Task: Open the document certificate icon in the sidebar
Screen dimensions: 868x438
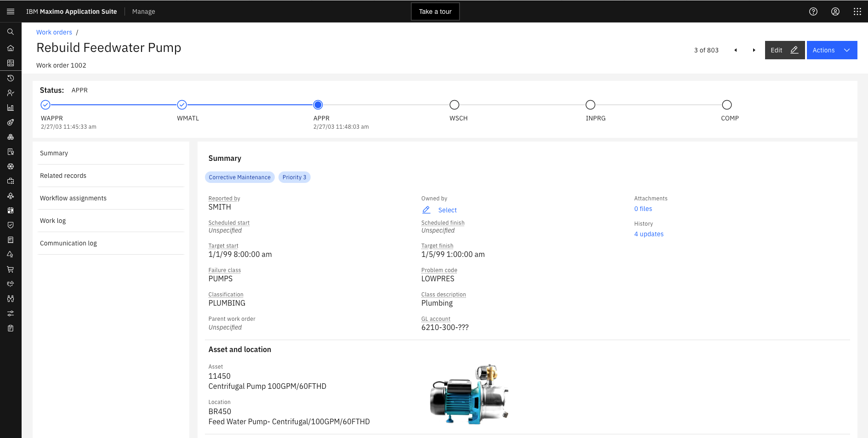Action: tap(11, 152)
